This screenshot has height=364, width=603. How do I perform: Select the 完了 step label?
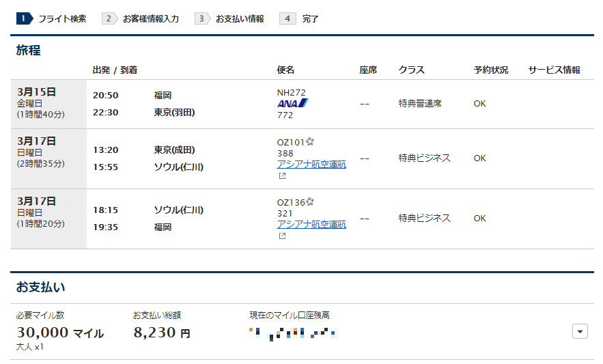pos(311,18)
